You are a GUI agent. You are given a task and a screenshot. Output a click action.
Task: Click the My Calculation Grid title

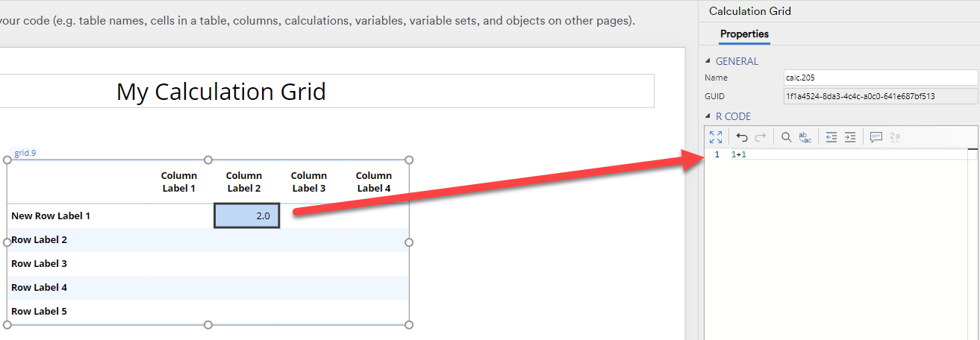(222, 91)
